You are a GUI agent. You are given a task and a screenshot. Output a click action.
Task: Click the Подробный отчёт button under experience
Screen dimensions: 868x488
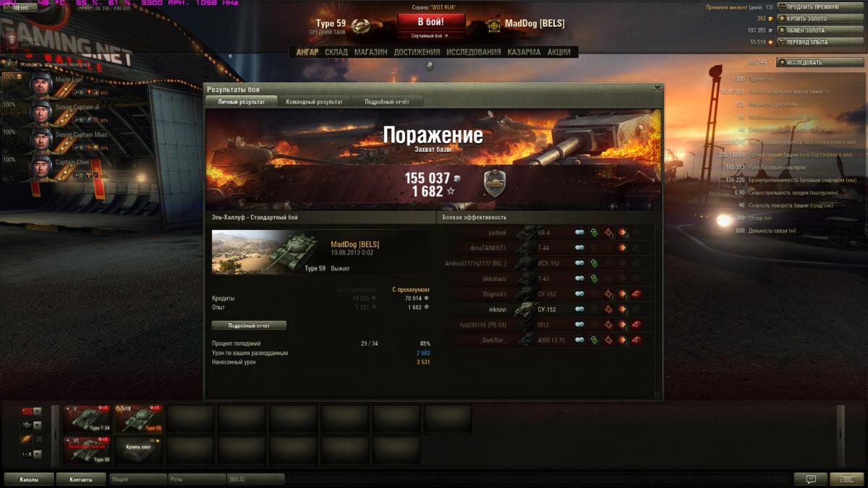(x=249, y=325)
